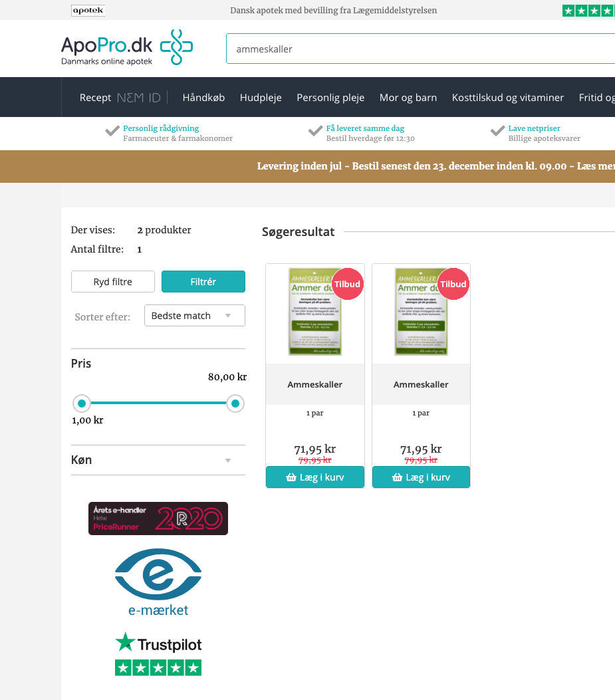Click the Tilbud badge on second product
615x700 pixels.
(x=453, y=284)
